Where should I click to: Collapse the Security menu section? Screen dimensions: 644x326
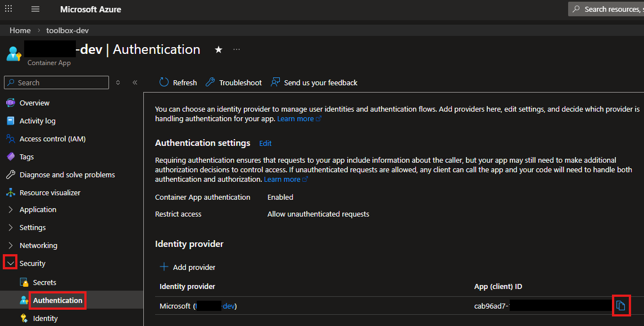[x=10, y=263]
